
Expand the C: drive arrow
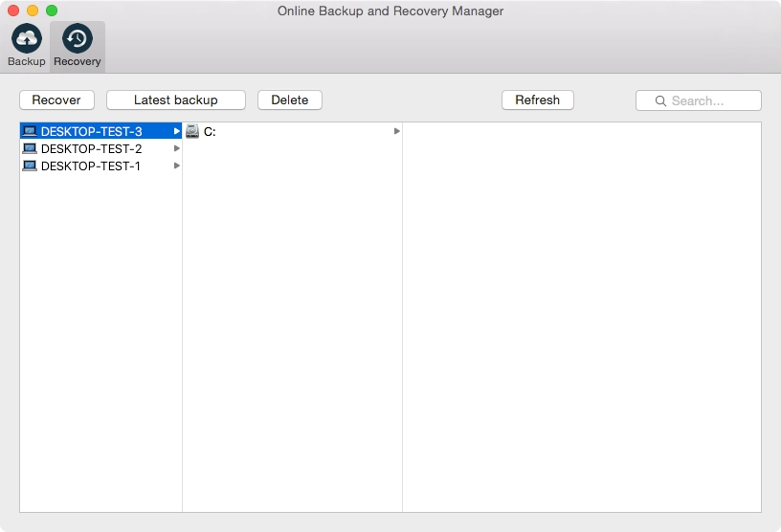pos(397,131)
